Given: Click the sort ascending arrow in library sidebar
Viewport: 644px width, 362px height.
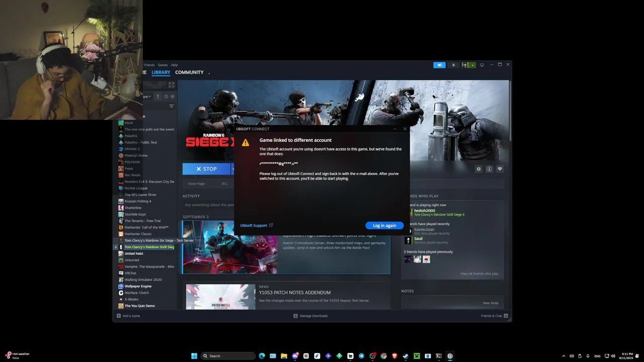Looking at the screenshot, I should click(x=157, y=96).
